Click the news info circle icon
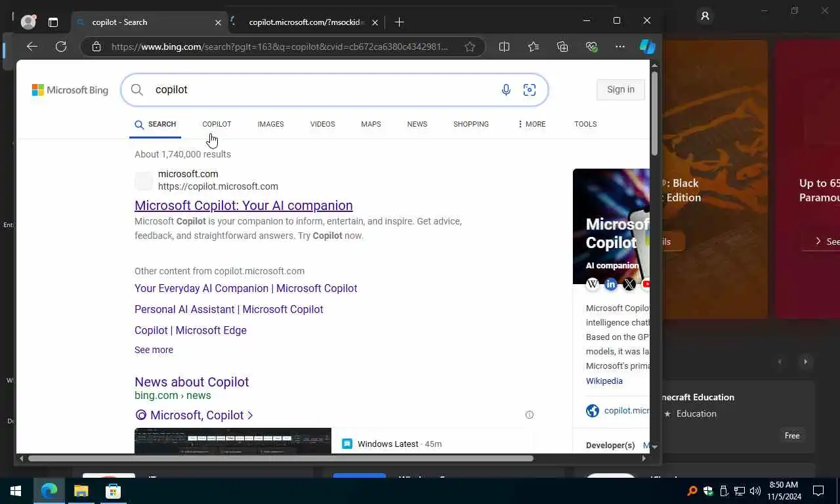Viewport: 840px width, 504px height. point(530,415)
